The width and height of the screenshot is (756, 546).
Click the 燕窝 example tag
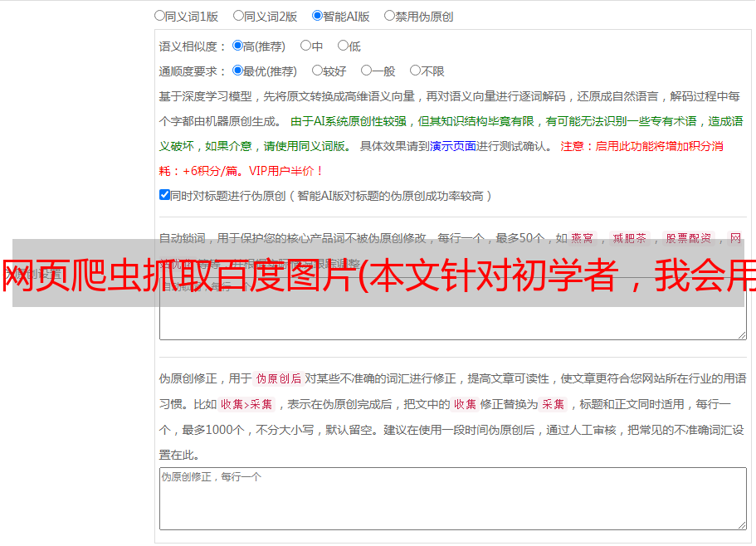[x=583, y=238]
